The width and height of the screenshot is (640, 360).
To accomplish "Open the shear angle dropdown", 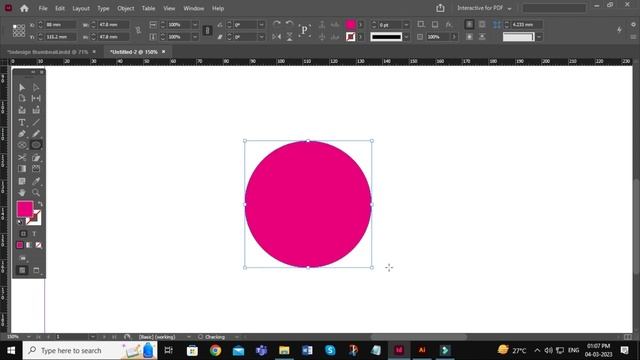I will coord(261,37).
